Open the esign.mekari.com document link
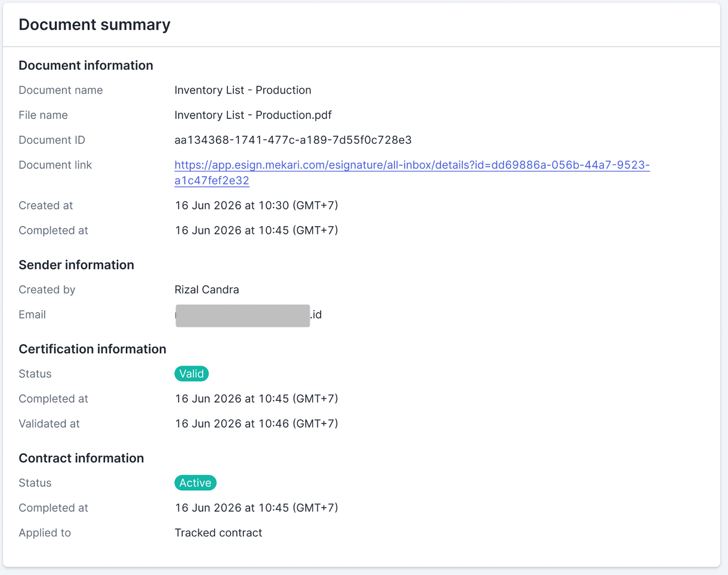728x575 pixels. pos(412,172)
